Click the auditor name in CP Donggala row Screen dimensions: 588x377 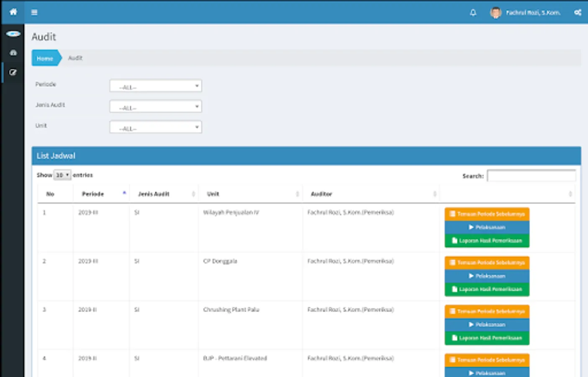coord(351,261)
